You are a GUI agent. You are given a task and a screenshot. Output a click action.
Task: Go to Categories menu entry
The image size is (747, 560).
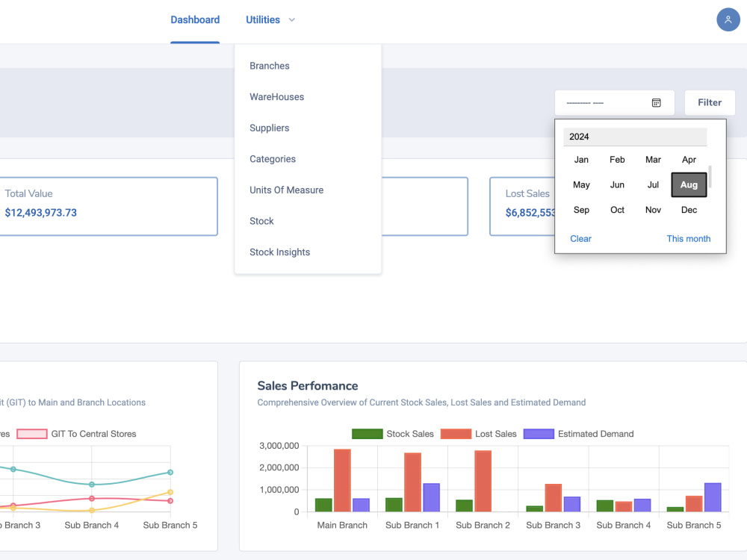[273, 159]
